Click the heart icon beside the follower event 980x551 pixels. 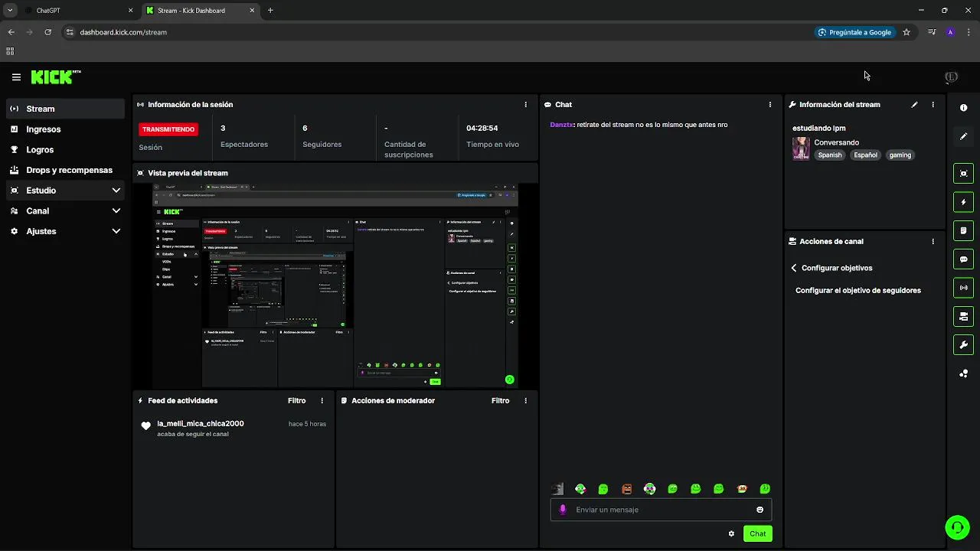[x=145, y=426]
